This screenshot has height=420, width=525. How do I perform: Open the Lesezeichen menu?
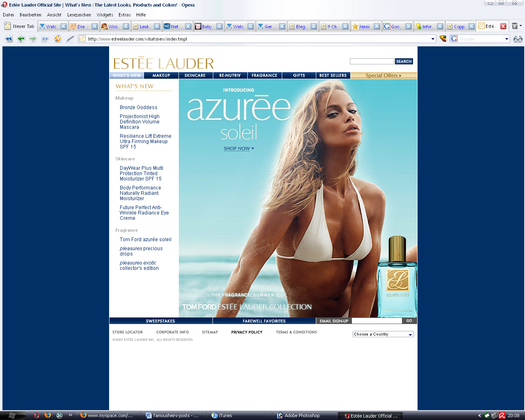pos(79,15)
